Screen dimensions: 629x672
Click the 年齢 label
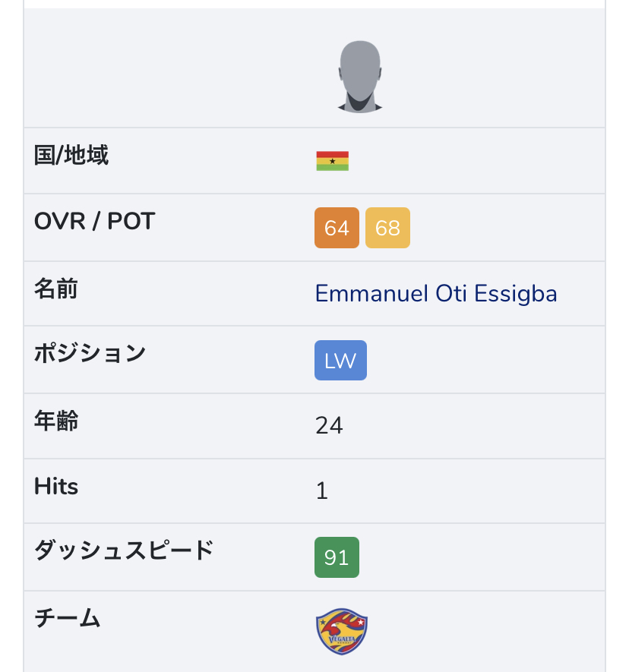coord(56,421)
